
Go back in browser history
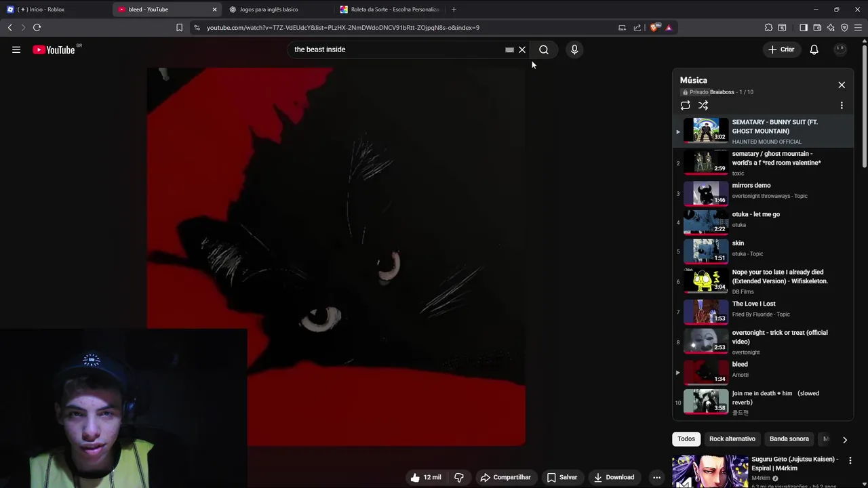point(9,28)
